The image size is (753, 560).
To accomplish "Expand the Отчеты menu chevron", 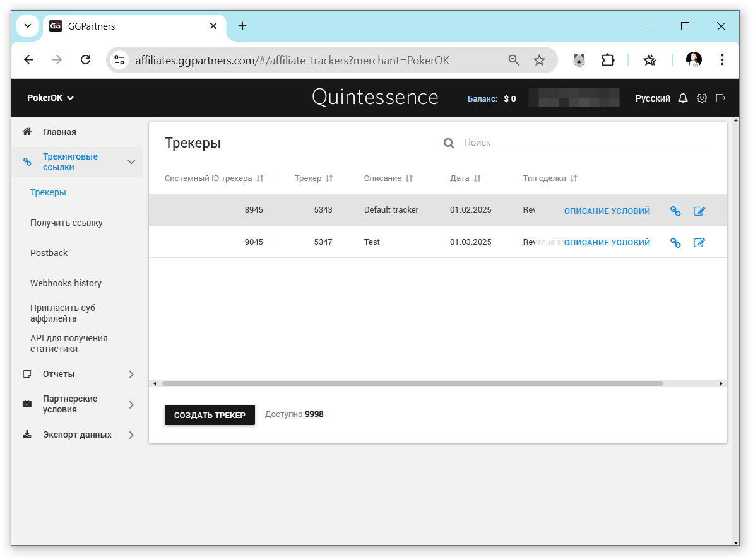I will tap(131, 375).
